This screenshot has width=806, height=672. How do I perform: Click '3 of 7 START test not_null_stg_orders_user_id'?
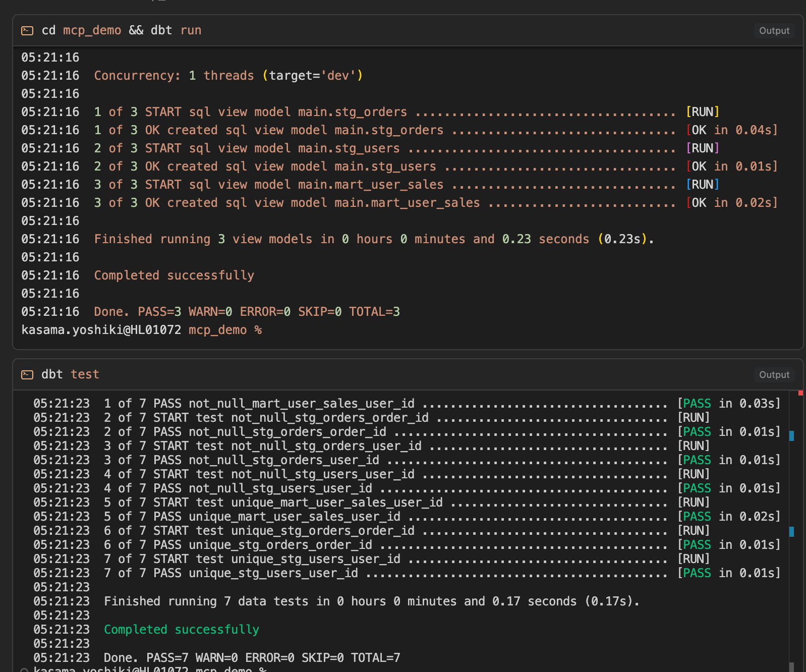263,446
